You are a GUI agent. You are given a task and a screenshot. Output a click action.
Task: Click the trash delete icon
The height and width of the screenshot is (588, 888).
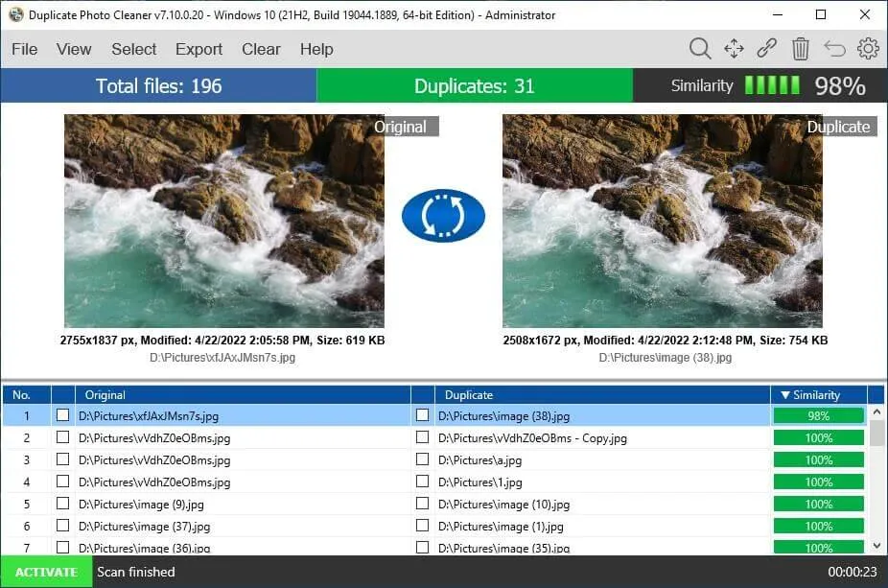[x=800, y=49]
